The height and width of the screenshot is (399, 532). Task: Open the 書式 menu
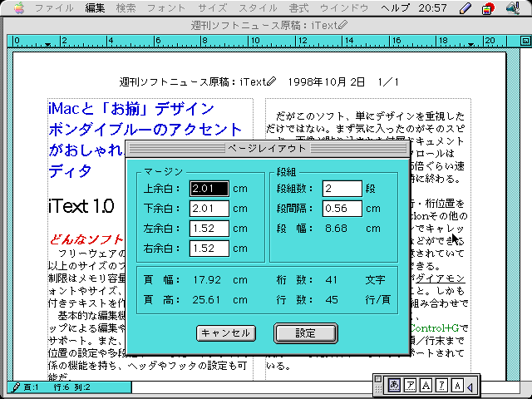(298, 7)
